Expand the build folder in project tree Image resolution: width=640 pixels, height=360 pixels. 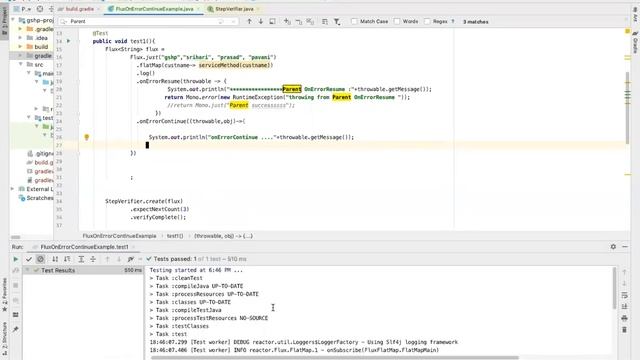pos(20,47)
